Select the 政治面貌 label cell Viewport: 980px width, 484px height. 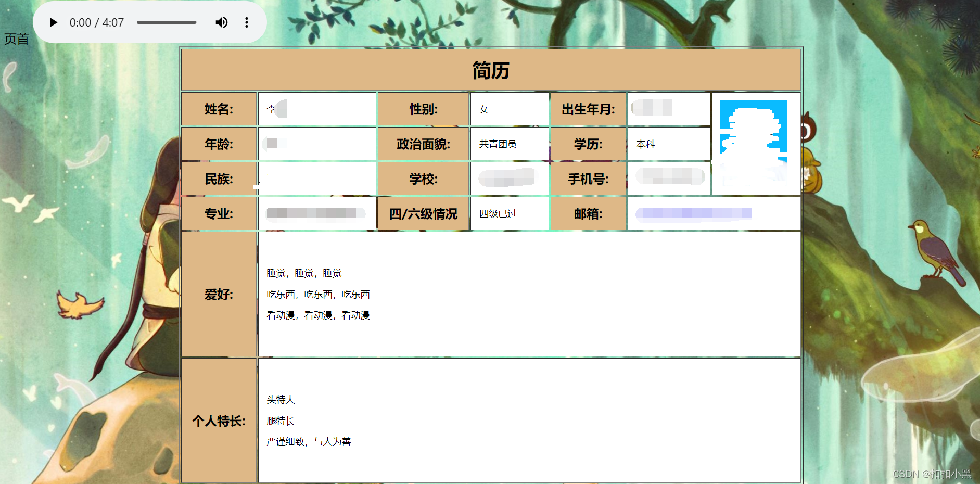(424, 144)
